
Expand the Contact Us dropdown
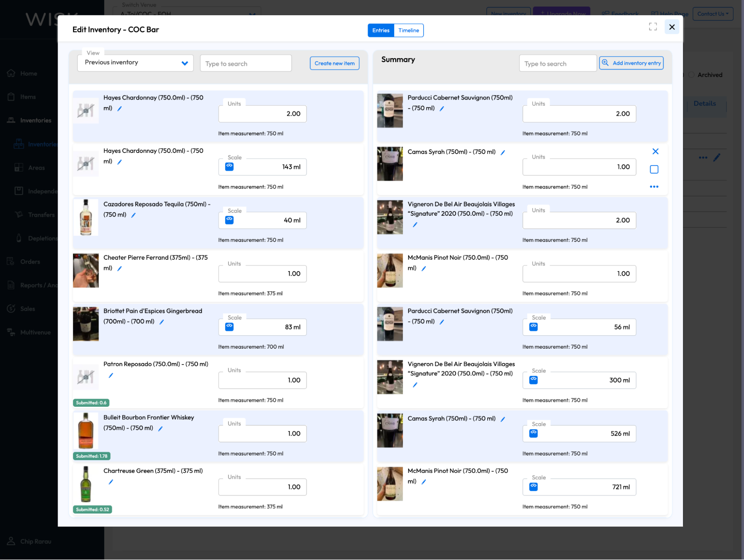point(712,14)
